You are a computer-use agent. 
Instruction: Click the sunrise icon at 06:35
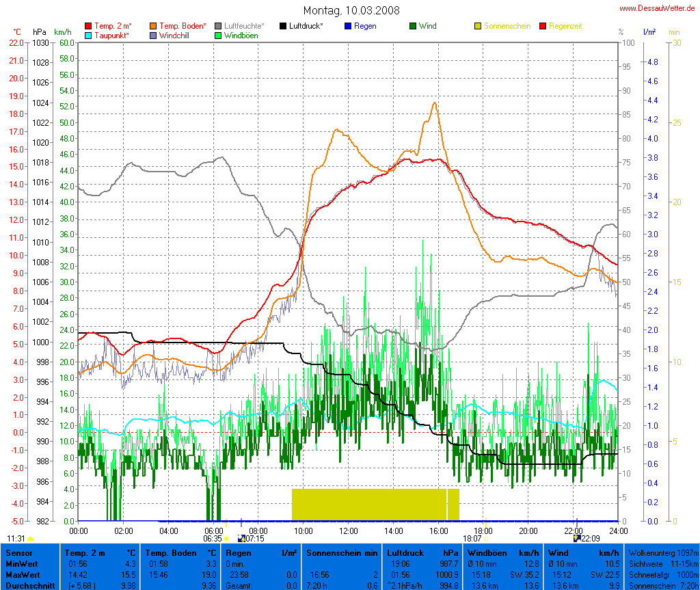[226, 538]
